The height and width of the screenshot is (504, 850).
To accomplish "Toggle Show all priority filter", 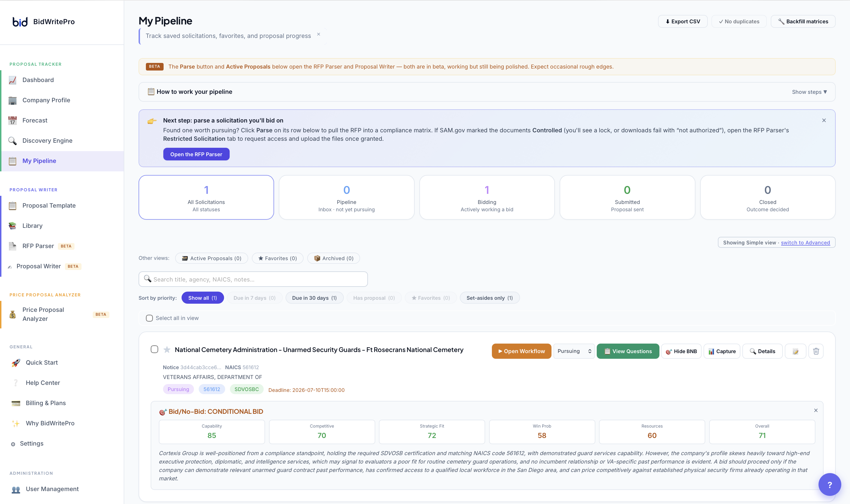I will tap(202, 298).
